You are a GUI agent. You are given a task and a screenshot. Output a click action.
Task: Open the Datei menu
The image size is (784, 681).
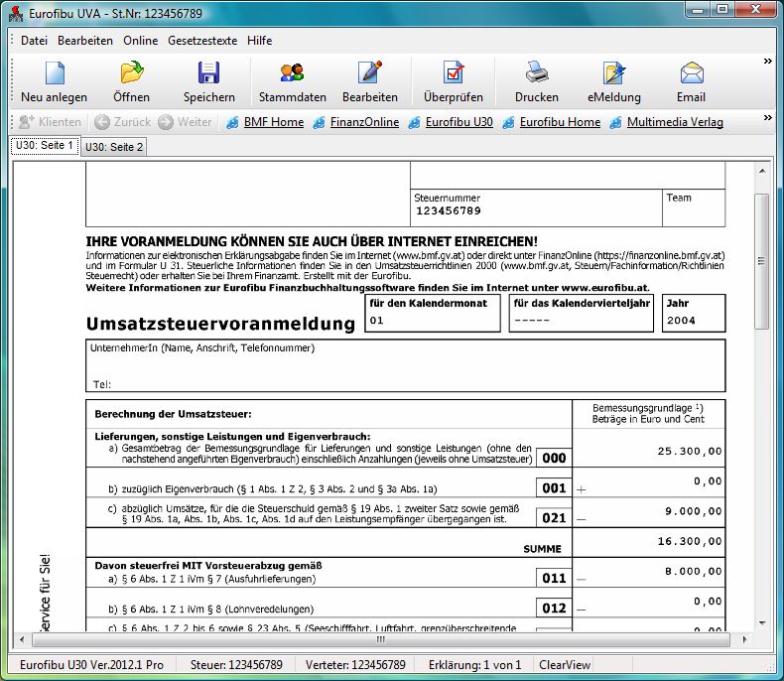pyautogui.click(x=34, y=41)
